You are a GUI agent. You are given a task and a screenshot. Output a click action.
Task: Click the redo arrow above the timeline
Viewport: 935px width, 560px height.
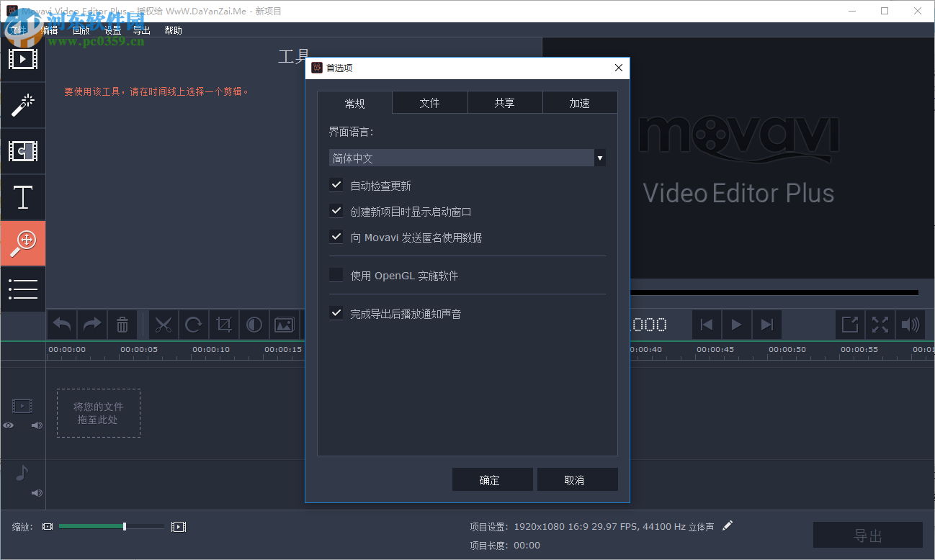(x=91, y=325)
